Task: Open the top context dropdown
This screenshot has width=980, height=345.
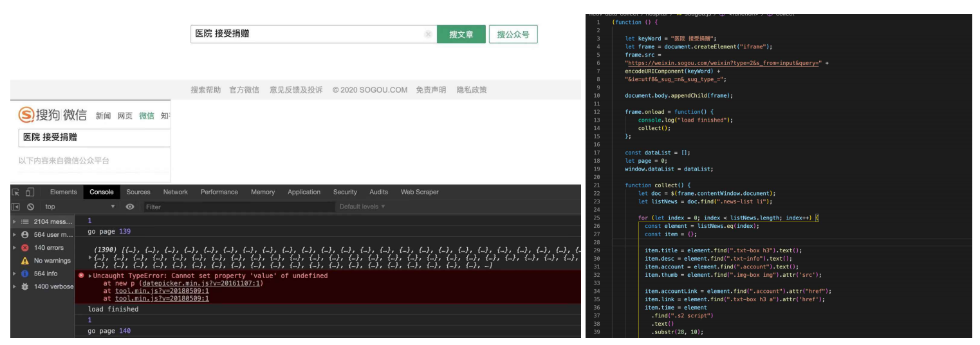Action: (79, 207)
